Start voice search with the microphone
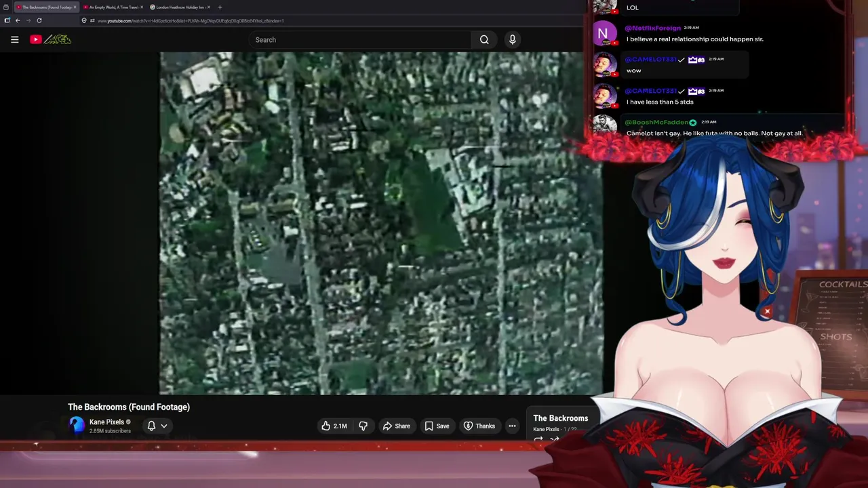This screenshot has width=868, height=488. coord(513,39)
